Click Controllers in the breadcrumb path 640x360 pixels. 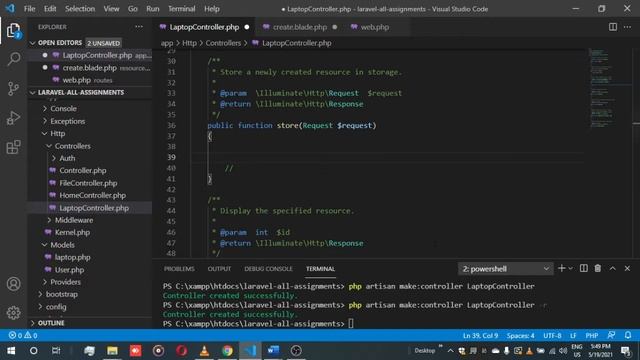(x=223, y=43)
